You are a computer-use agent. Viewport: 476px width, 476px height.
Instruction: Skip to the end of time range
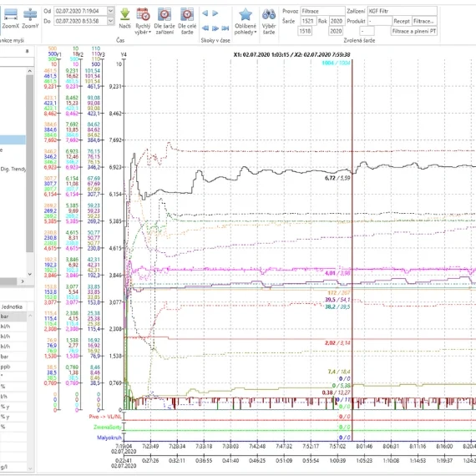click(x=225, y=28)
